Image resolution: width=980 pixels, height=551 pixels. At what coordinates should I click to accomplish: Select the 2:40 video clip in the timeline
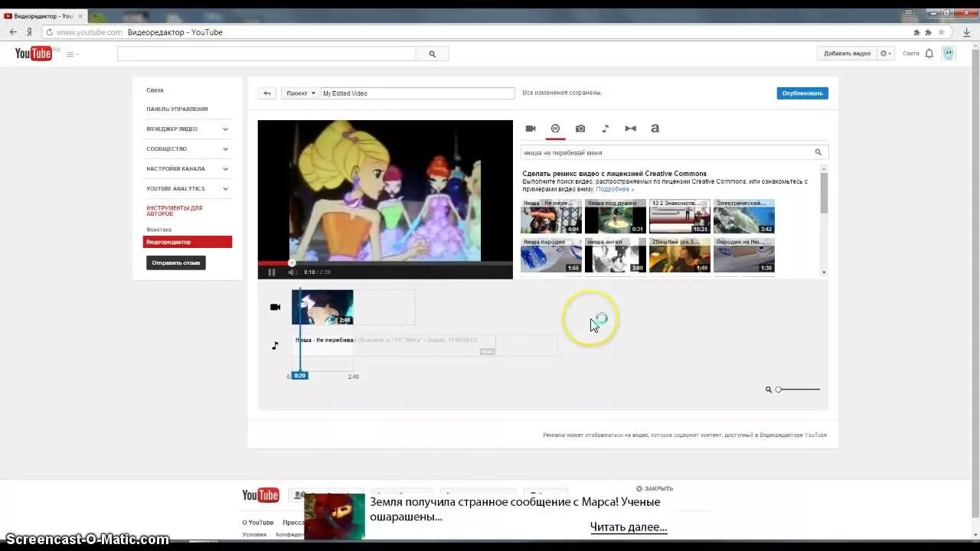[x=322, y=307]
